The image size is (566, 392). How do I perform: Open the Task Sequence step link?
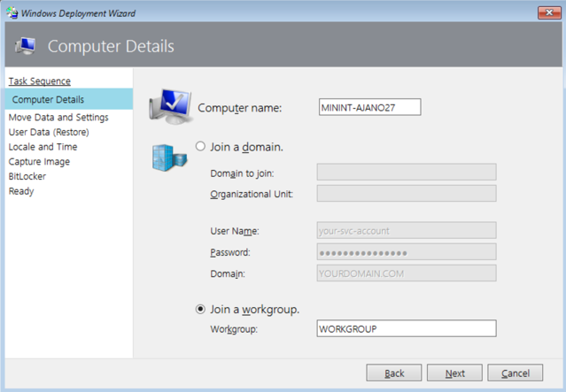(x=40, y=81)
